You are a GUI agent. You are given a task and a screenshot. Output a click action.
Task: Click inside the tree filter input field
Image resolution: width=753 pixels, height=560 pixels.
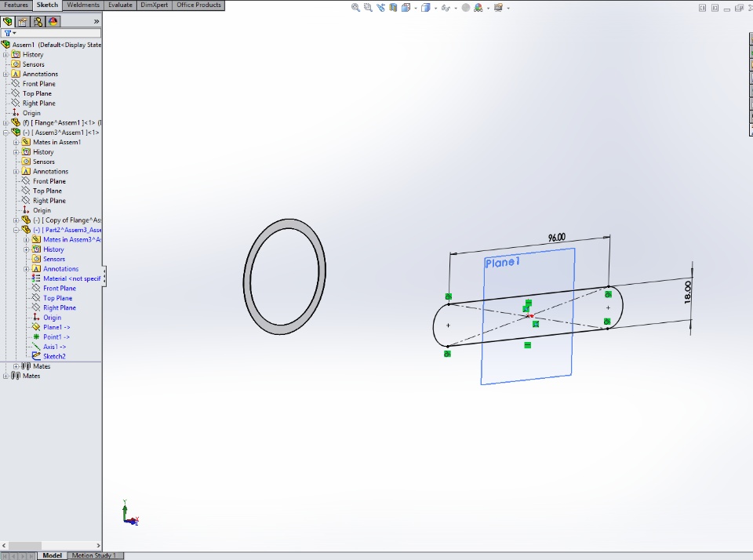(x=59, y=33)
